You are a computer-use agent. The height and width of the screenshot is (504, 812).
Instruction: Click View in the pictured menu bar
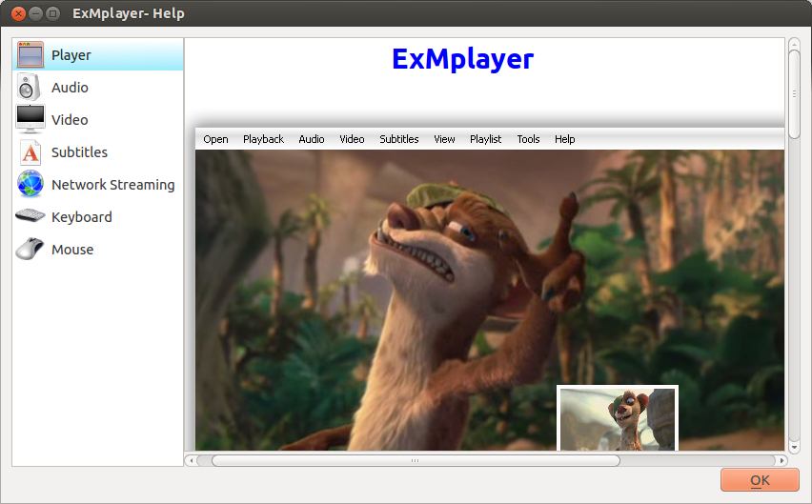pyautogui.click(x=444, y=139)
